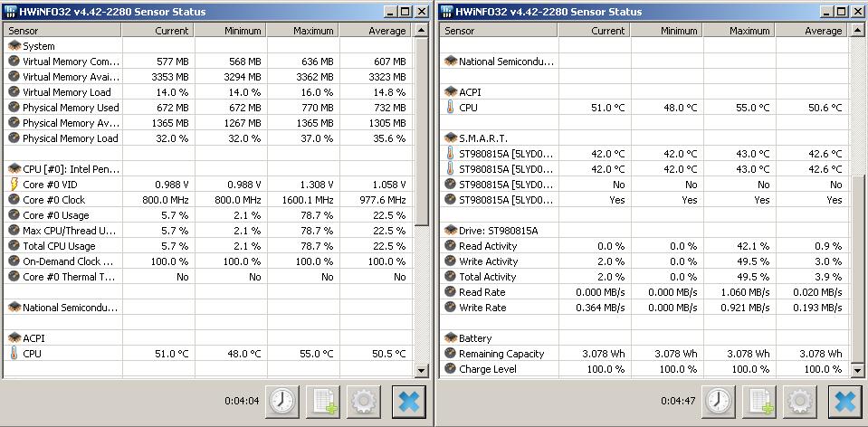Close sensors with blue X in right window

pyautogui.click(x=845, y=401)
